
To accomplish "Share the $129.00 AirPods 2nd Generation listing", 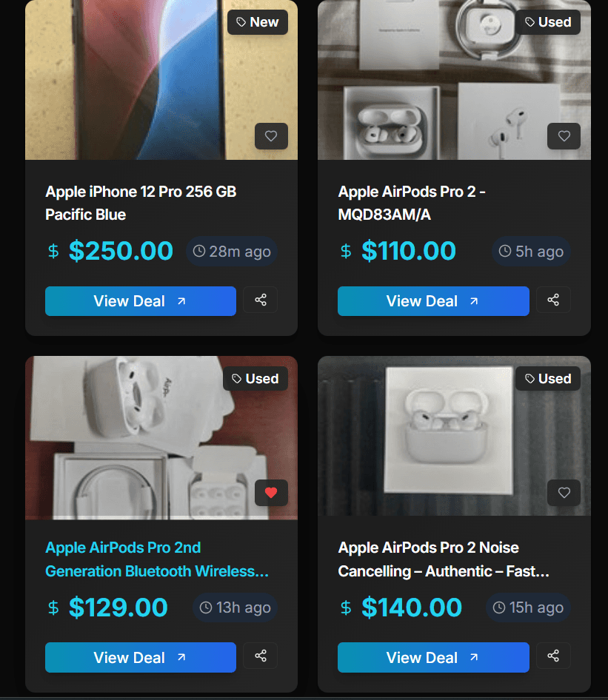I will tap(261, 656).
